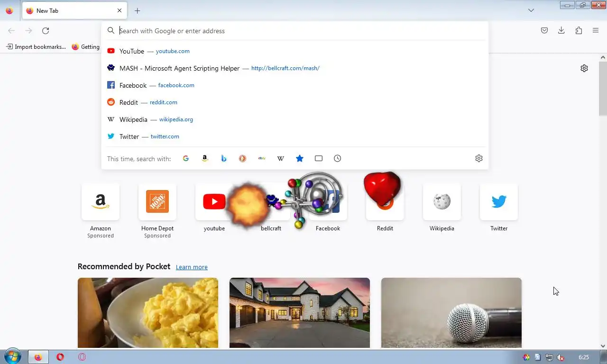Open the network tray icon
This screenshot has width=607, height=364.
[x=549, y=357]
